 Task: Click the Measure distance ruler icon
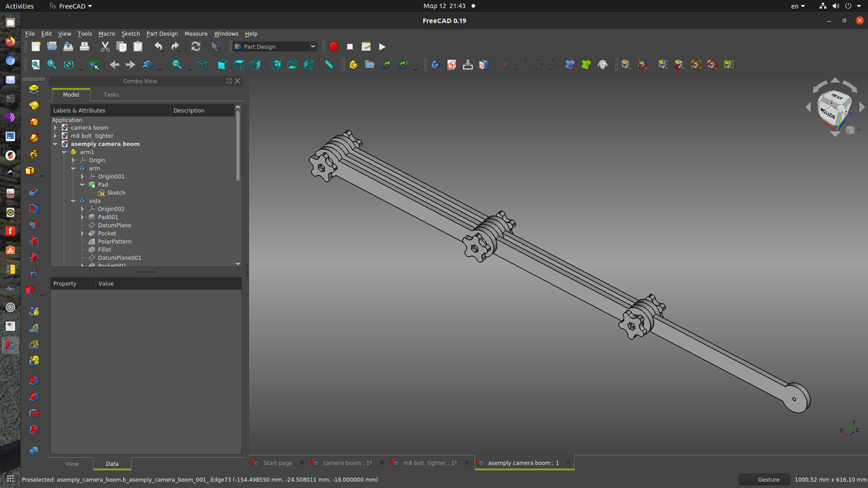(x=328, y=64)
